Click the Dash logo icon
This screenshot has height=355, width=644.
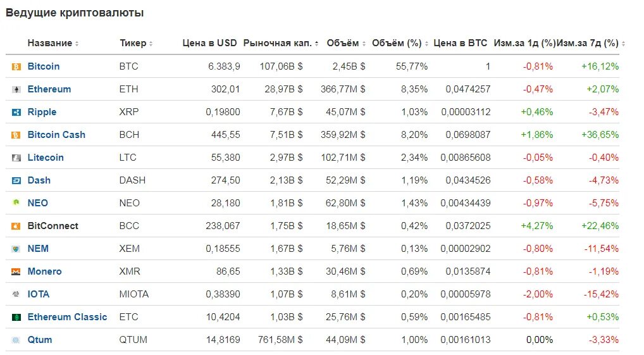[x=16, y=180]
